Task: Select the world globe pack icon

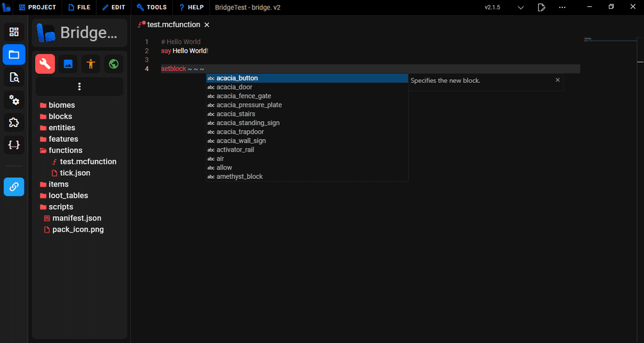Action: click(x=113, y=63)
